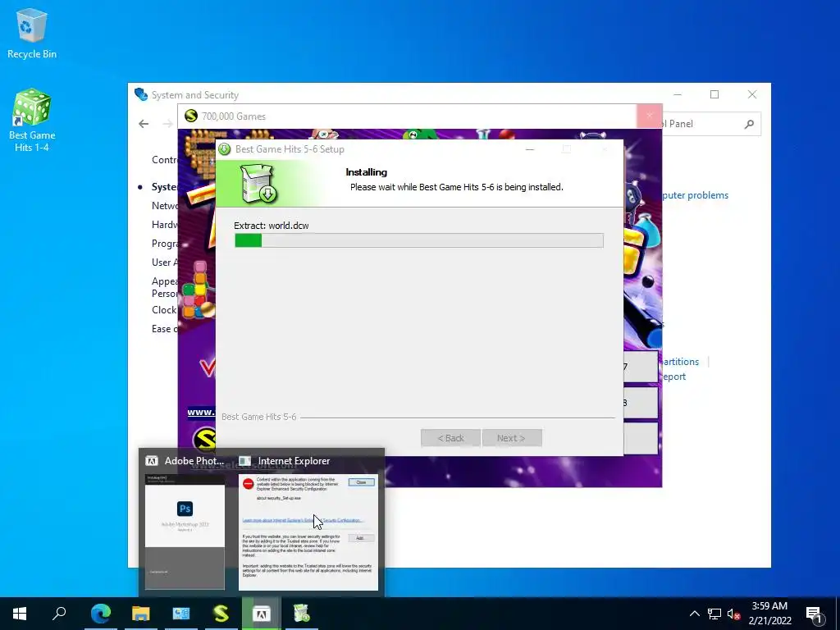This screenshot has width=840, height=630.
Task: Click the disabled Next button in setup
Action: (512, 438)
